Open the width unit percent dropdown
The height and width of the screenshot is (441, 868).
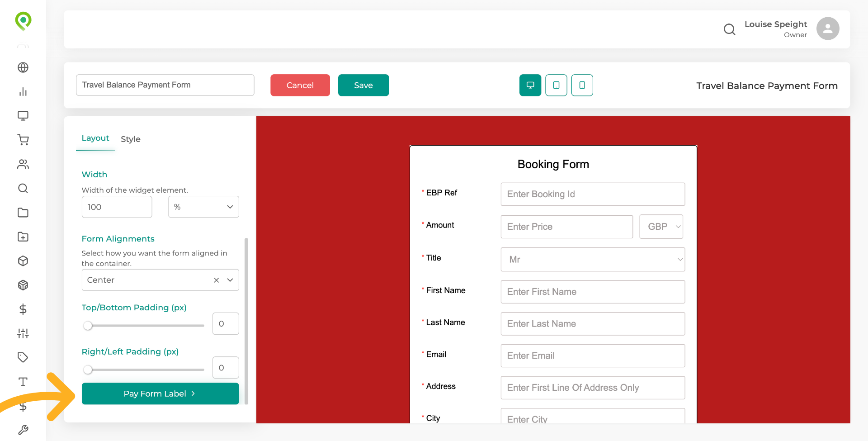click(x=203, y=207)
